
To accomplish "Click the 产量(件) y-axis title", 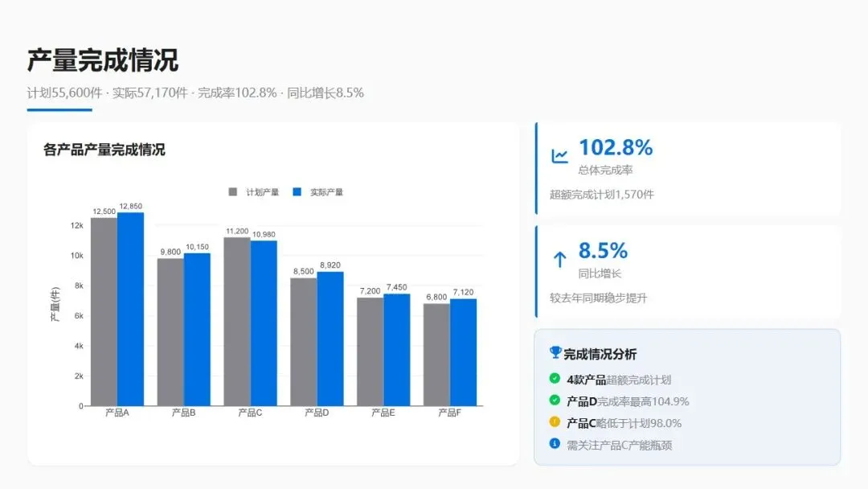I will (x=55, y=304).
